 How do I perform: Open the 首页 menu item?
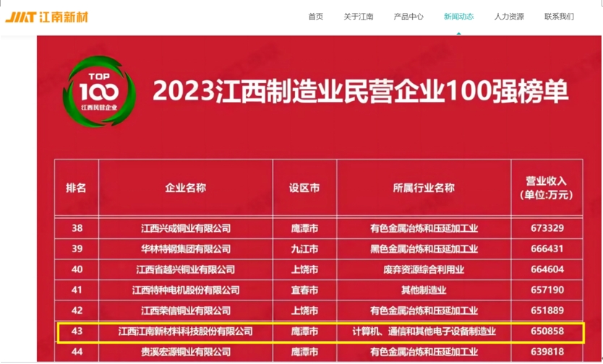[316, 17]
